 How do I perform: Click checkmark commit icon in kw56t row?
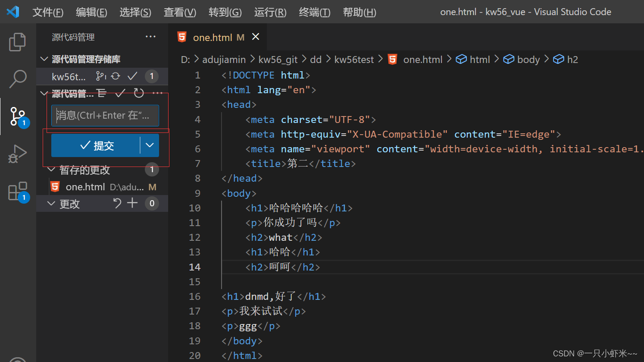(x=132, y=76)
